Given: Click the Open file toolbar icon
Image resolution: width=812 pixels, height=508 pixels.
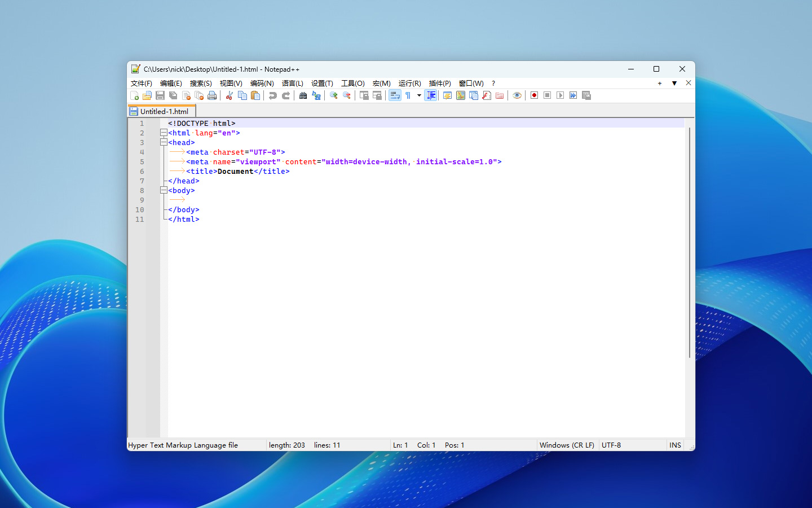Looking at the screenshot, I should 147,95.
